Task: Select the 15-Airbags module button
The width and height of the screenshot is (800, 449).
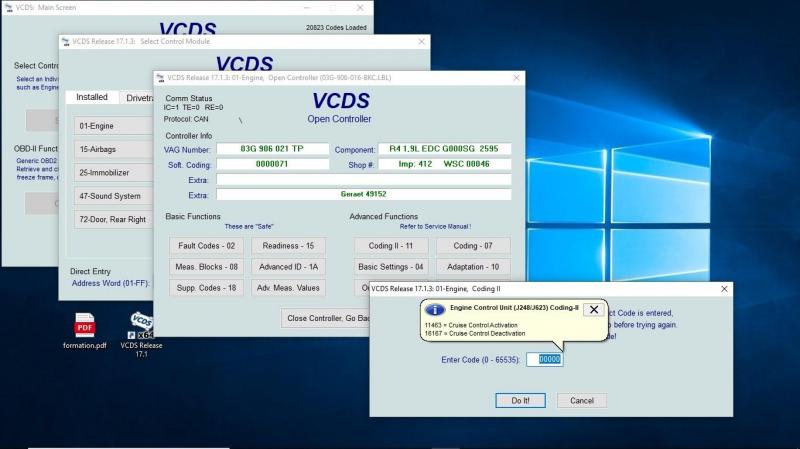Action: pyautogui.click(x=114, y=149)
